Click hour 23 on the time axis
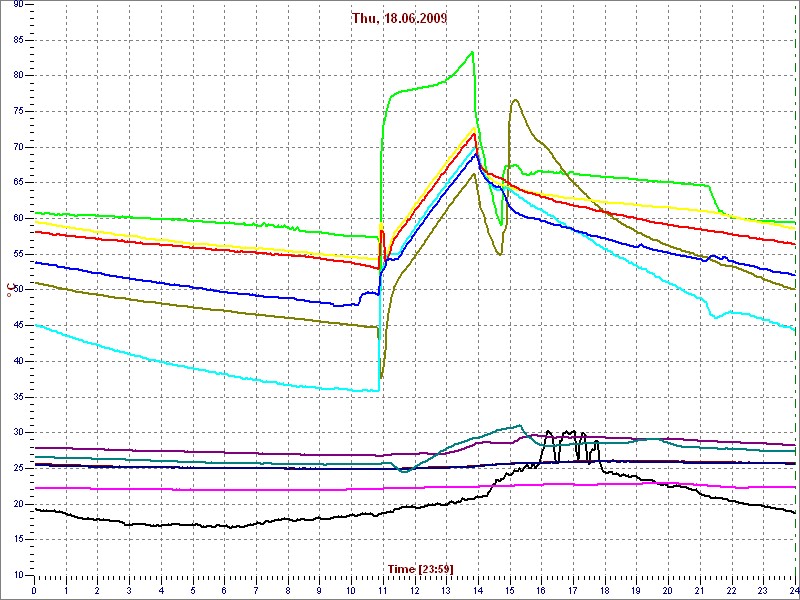This screenshot has height=600, width=800. point(764,590)
